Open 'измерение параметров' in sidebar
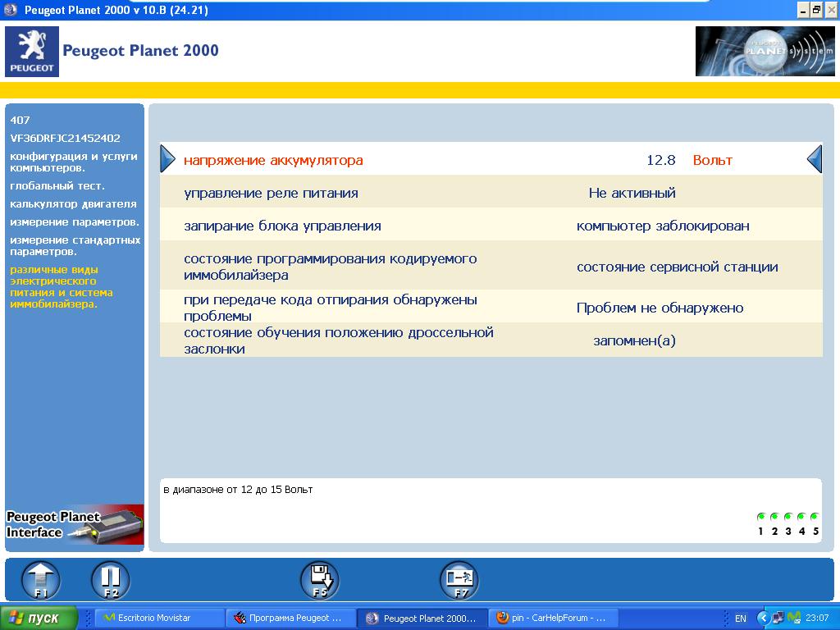 click(x=75, y=221)
